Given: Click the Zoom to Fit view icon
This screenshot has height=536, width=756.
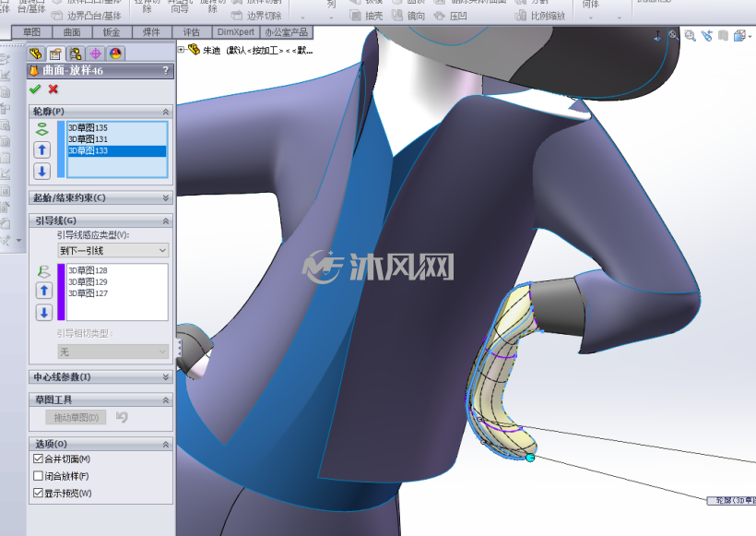Looking at the screenshot, I should tap(674, 35).
